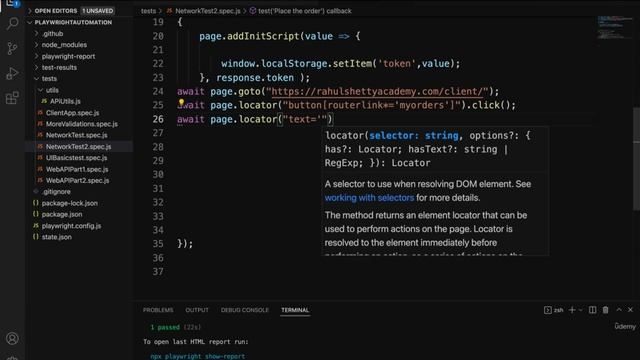Open the rahulshettyacademy.com URL in code
Screen dimensions: 640x360
pyautogui.click(x=377, y=91)
